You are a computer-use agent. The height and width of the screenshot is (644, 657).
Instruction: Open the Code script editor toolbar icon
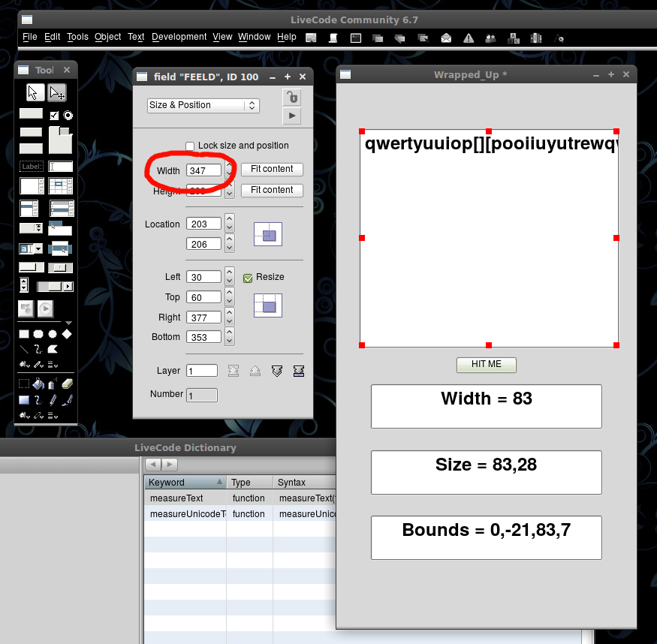(x=333, y=38)
